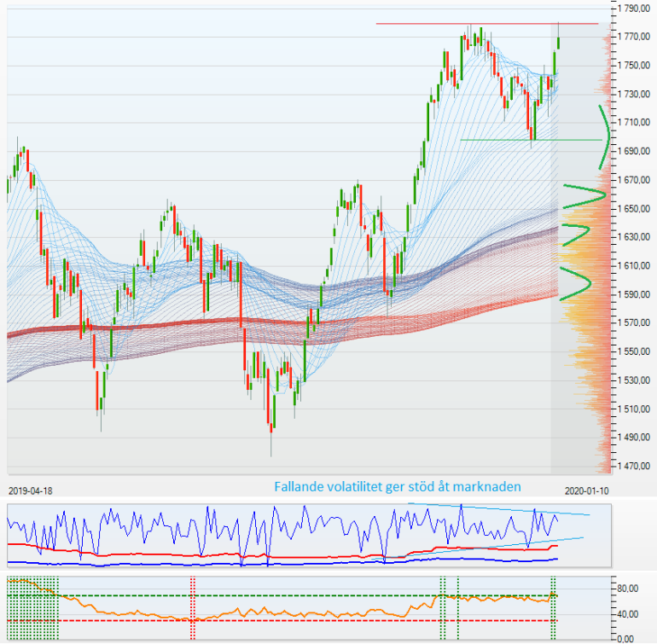
Task: Click the 1 470,00 price axis label
Action: [x=634, y=466]
